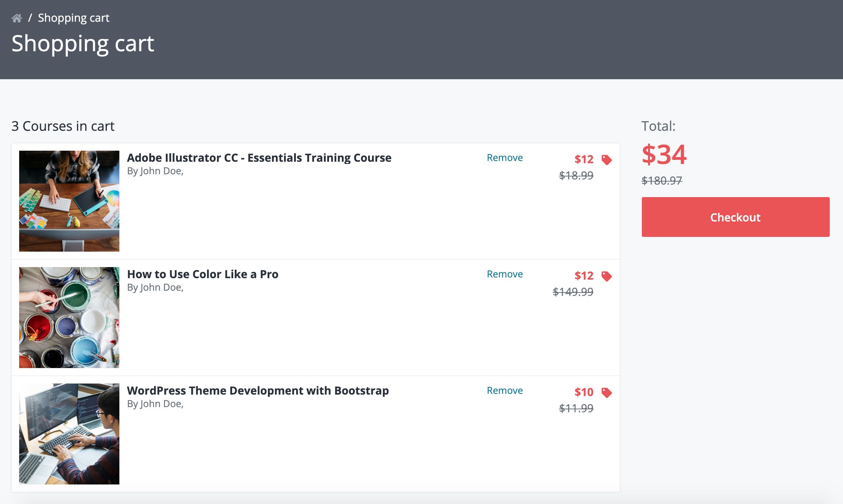Open How to Use Color Like a Pro title

pyautogui.click(x=203, y=274)
